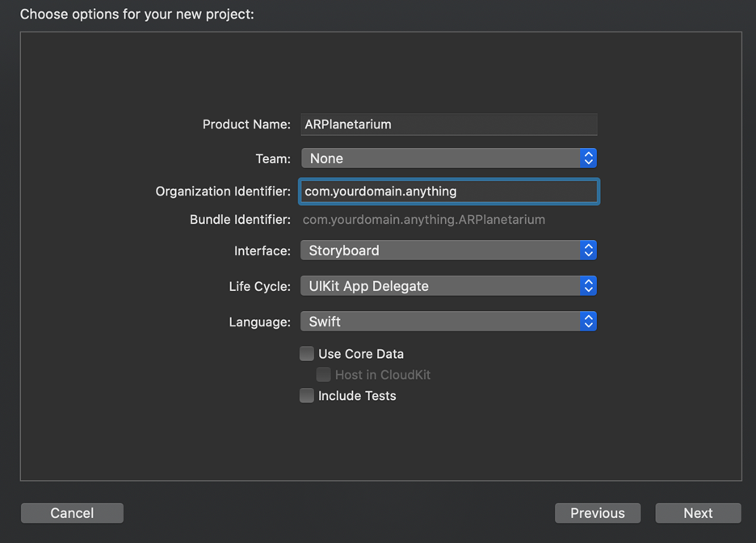Click the Include Tests label text

(357, 396)
